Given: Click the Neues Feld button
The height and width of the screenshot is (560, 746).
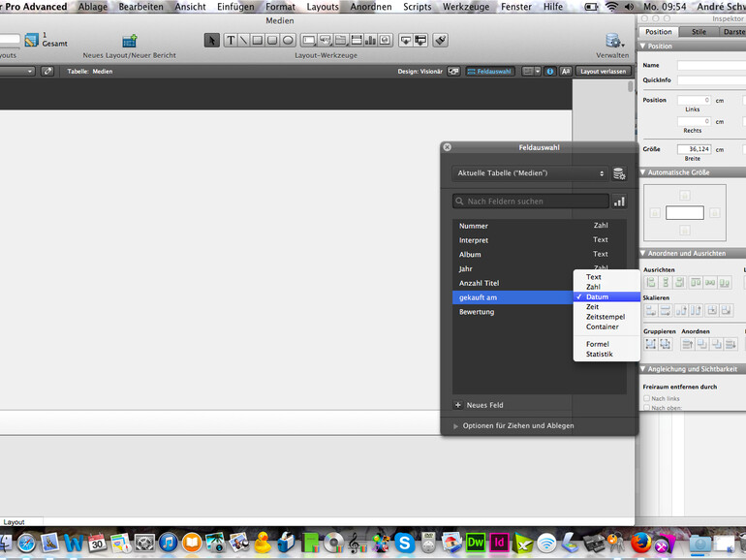Looking at the screenshot, I should pyautogui.click(x=480, y=405).
